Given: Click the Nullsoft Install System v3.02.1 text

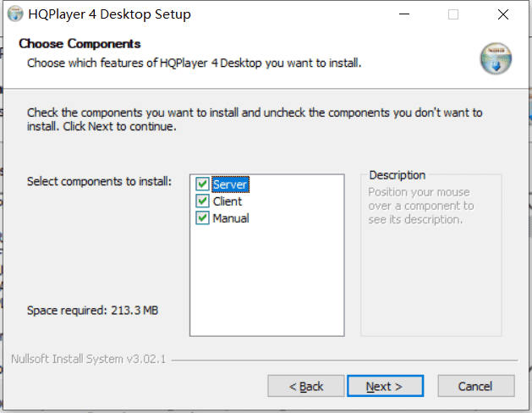Looking at the screenshot, I should (x=89, y=359).
